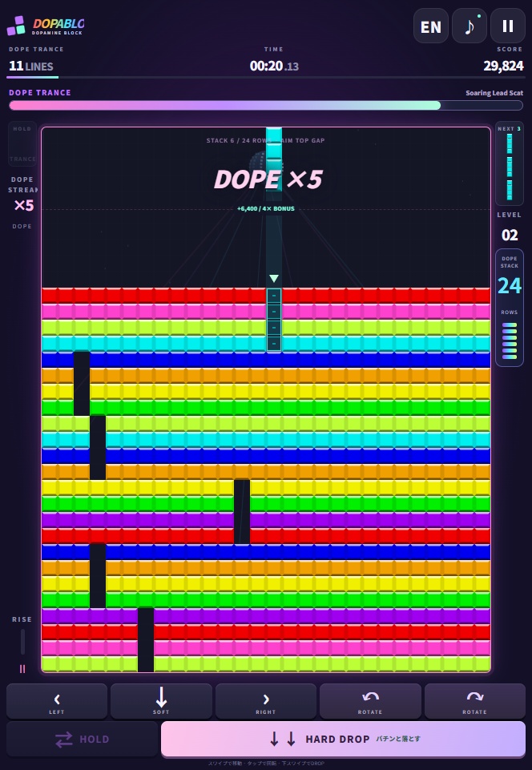Image resolution: width=532 pixels, height=770 pixels.
Task: Rotate piece clockwise with right ROTATE button
Action: point(474,701)
